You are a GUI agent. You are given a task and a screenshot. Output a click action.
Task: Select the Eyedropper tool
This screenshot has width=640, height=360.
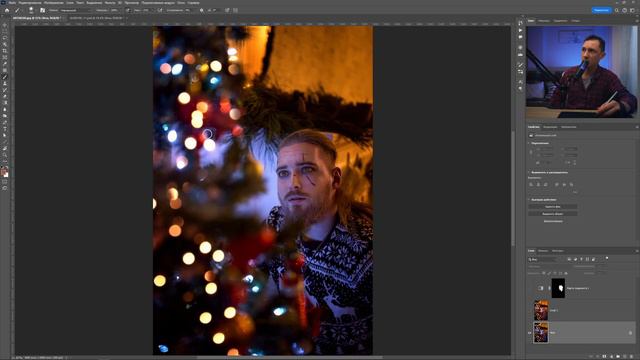[x=5, y=64]
